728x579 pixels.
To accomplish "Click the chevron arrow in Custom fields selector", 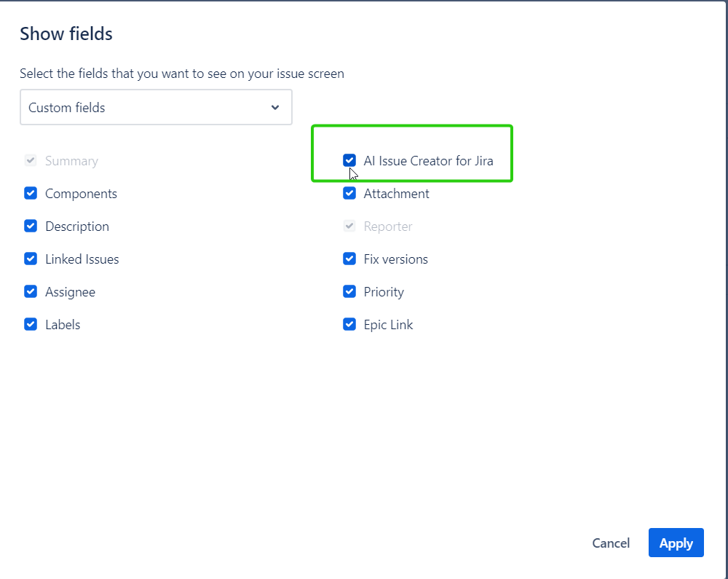I will (x=275, y=108).
